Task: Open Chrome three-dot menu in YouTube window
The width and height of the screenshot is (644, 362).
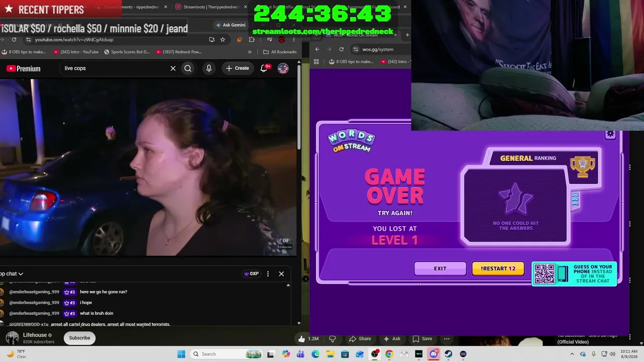Action: click(x=293, y=40)
